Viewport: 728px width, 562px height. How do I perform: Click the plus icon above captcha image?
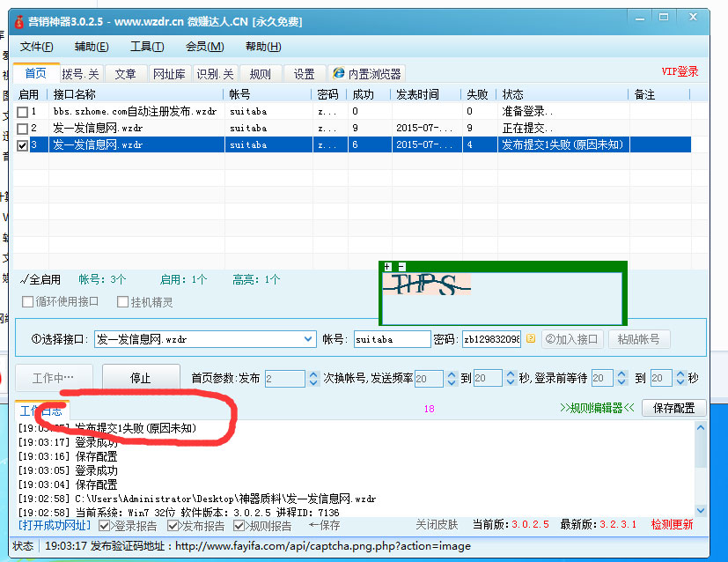click(387, 266)
